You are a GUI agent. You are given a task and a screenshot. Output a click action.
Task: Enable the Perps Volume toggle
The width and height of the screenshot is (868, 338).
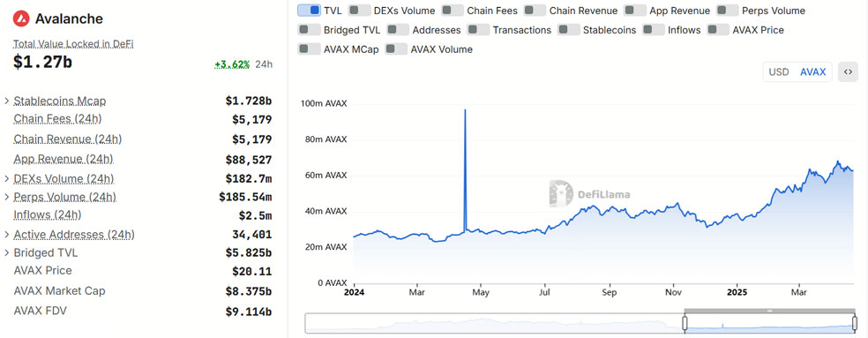pyautogui.click(x=728, y=11)
